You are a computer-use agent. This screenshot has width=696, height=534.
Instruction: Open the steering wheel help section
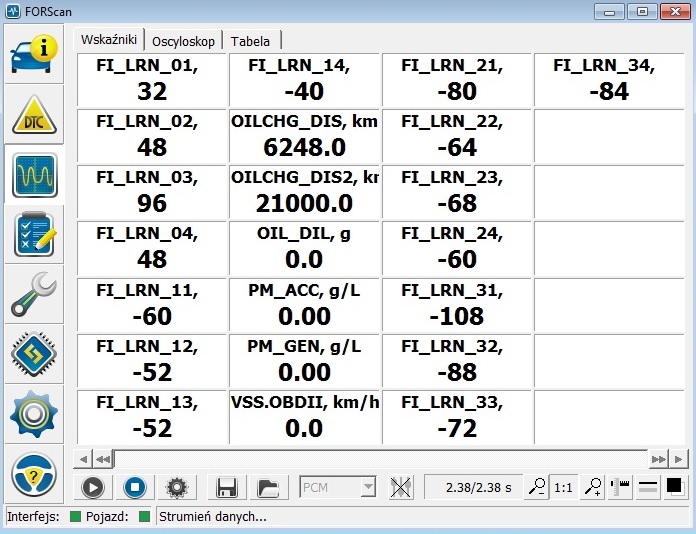pyautogui.click(x=34, y=472)
